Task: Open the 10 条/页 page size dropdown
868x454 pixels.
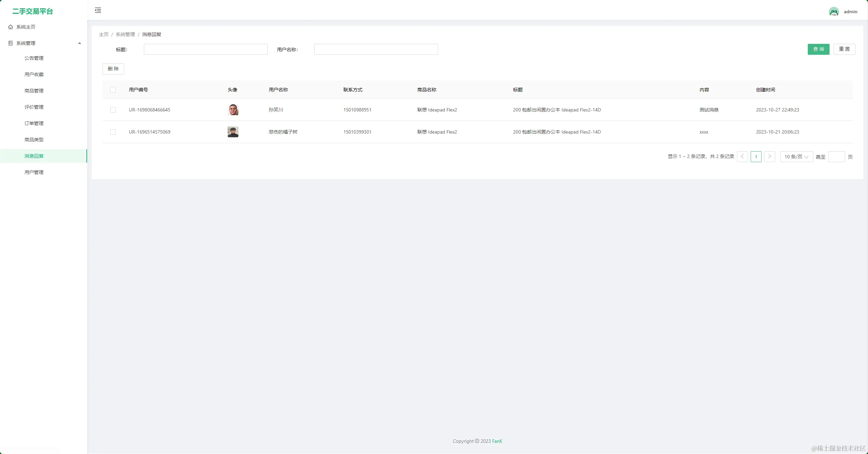Action: coord(796,157)
